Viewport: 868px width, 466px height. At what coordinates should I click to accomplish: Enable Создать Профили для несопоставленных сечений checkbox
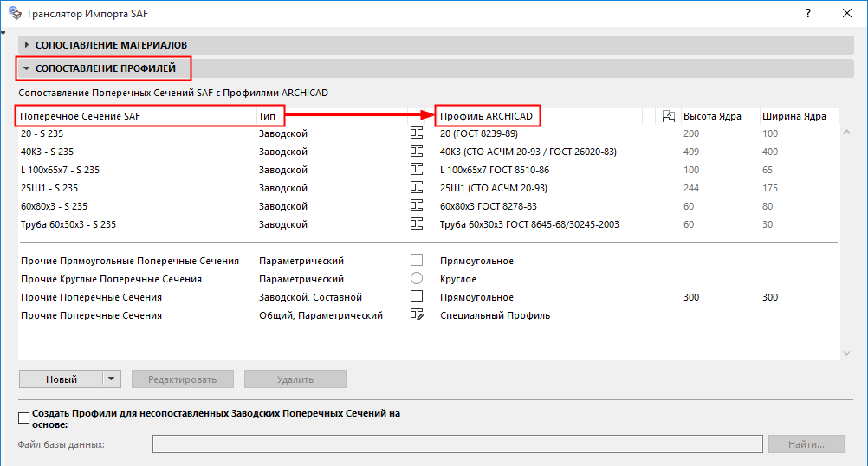23,417
